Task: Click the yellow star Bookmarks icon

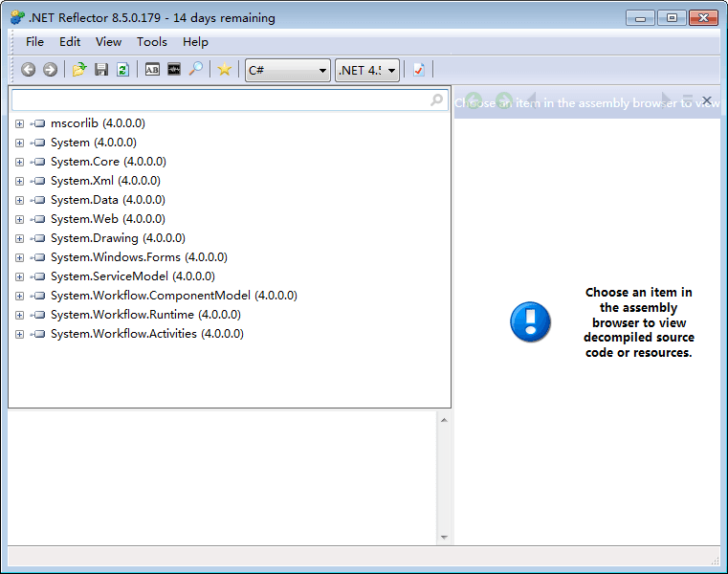Action: 224,70
